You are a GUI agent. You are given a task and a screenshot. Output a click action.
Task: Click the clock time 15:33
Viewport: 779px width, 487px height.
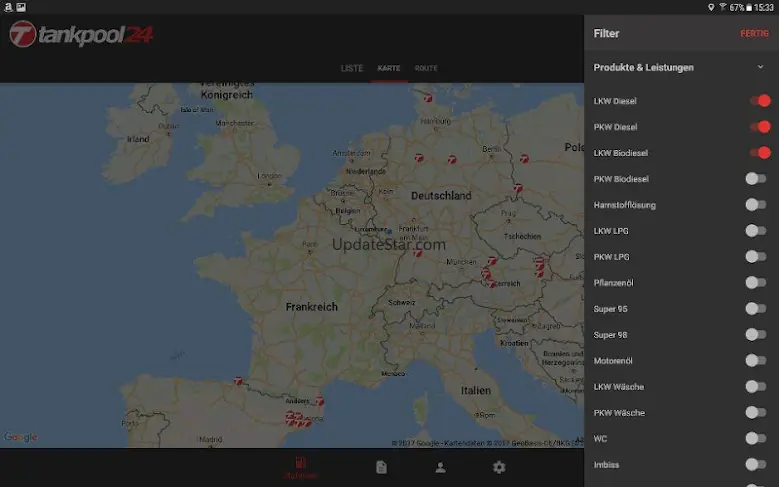click(764, 7)
